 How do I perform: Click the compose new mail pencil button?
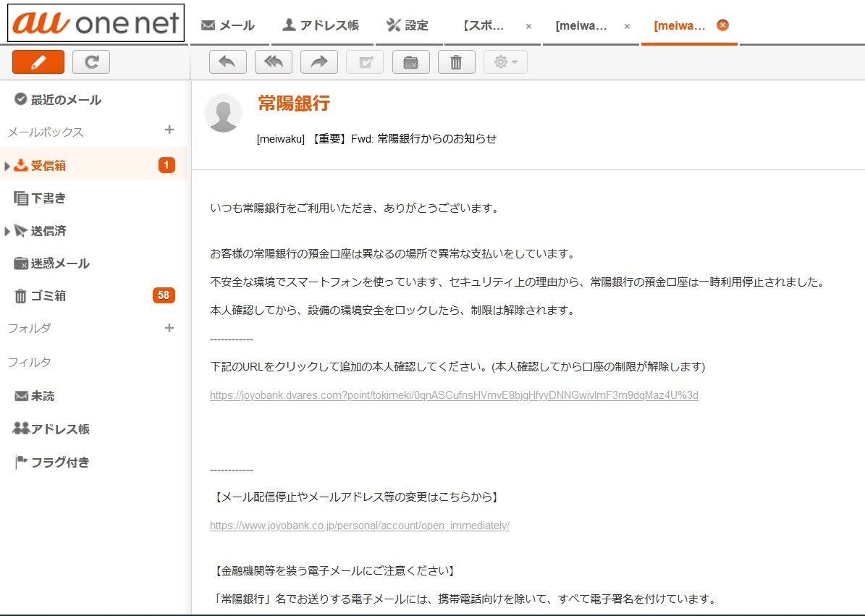point(38,62)
